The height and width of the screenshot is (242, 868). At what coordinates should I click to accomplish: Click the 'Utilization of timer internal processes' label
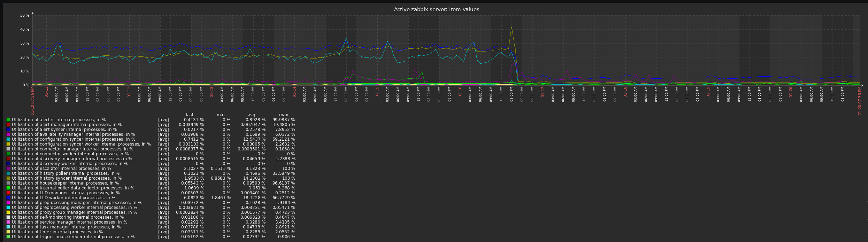pos(57,232)
